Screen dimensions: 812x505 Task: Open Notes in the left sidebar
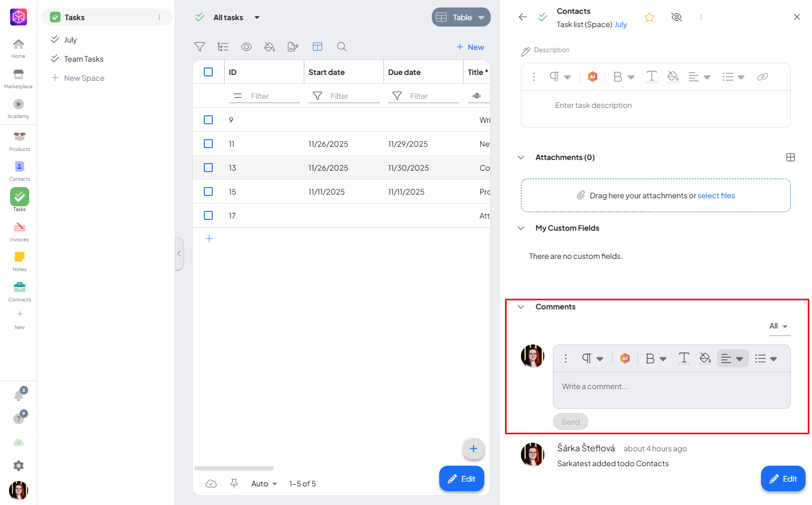20,262
